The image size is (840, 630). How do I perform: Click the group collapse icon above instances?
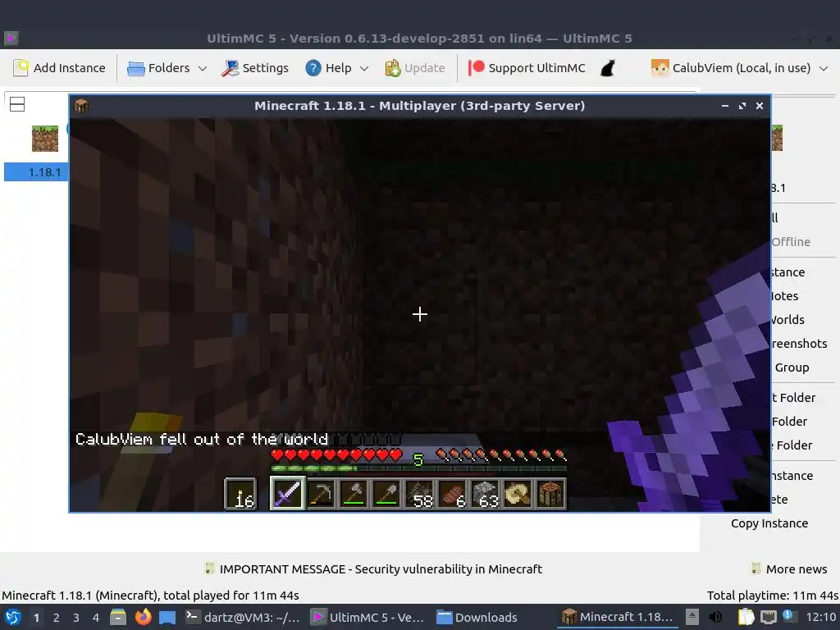17,104
